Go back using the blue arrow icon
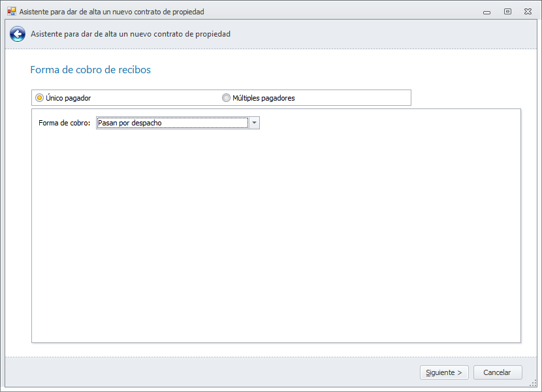Image resolution: width=542 pixels, height=392 pixels. pyautogui.click(x=17, y=34)
